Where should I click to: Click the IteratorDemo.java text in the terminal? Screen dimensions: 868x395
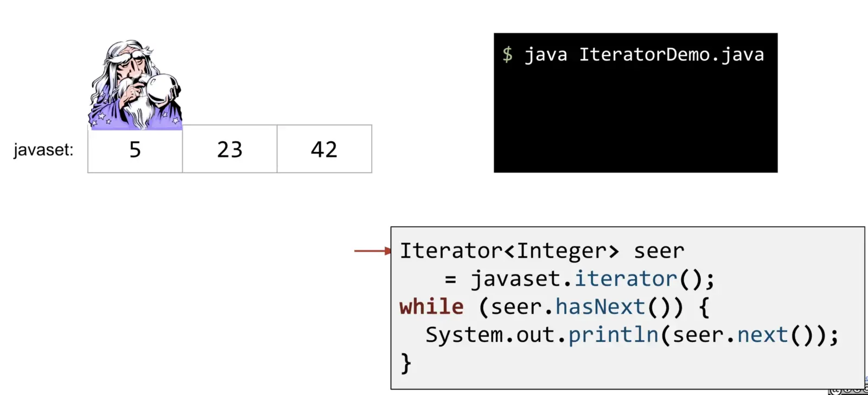coord(672,54)
